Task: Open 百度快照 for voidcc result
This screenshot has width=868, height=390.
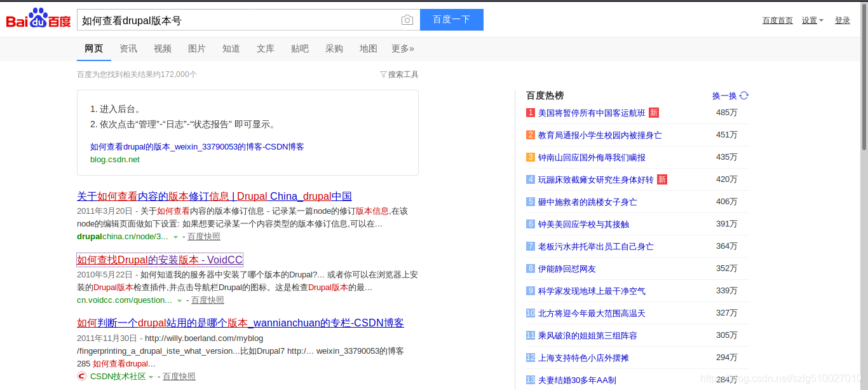Action: [x=208, y=300]
